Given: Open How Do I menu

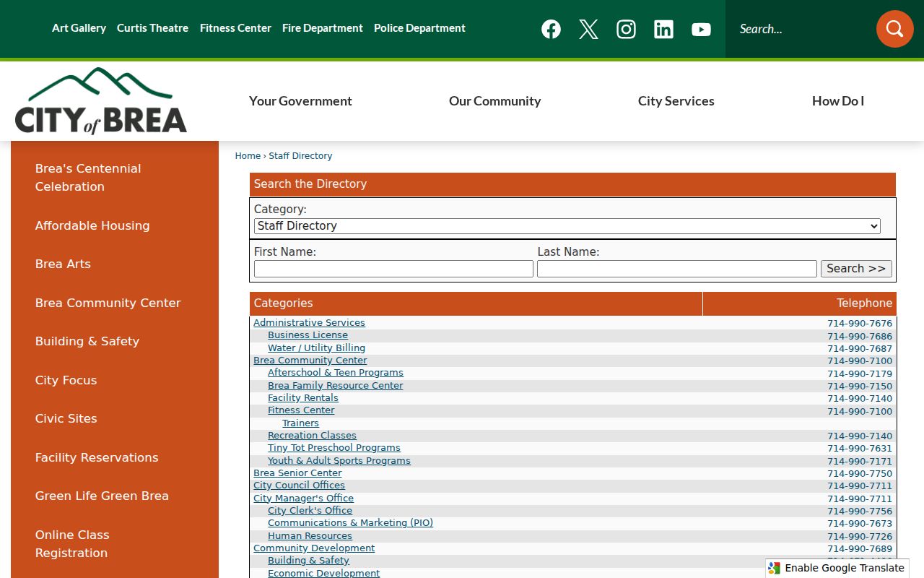Looking at the screenshot, I should pyautogui.click(x=838, y=101).
